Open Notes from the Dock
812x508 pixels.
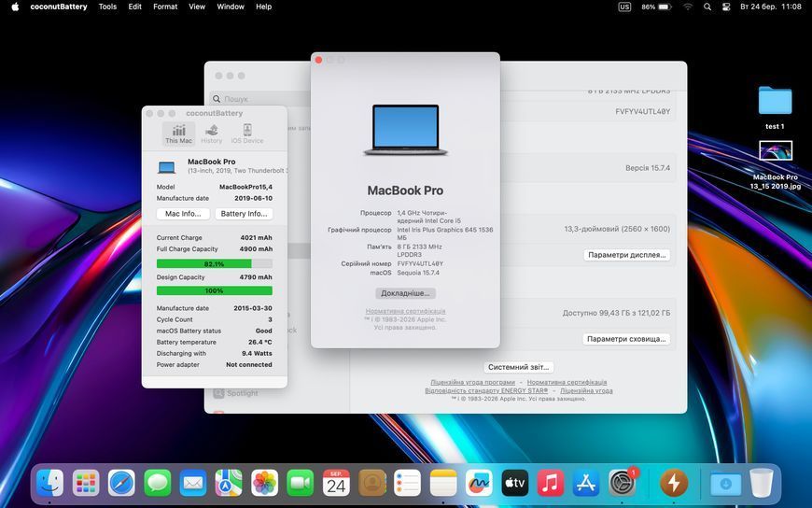tap(443, 483)
